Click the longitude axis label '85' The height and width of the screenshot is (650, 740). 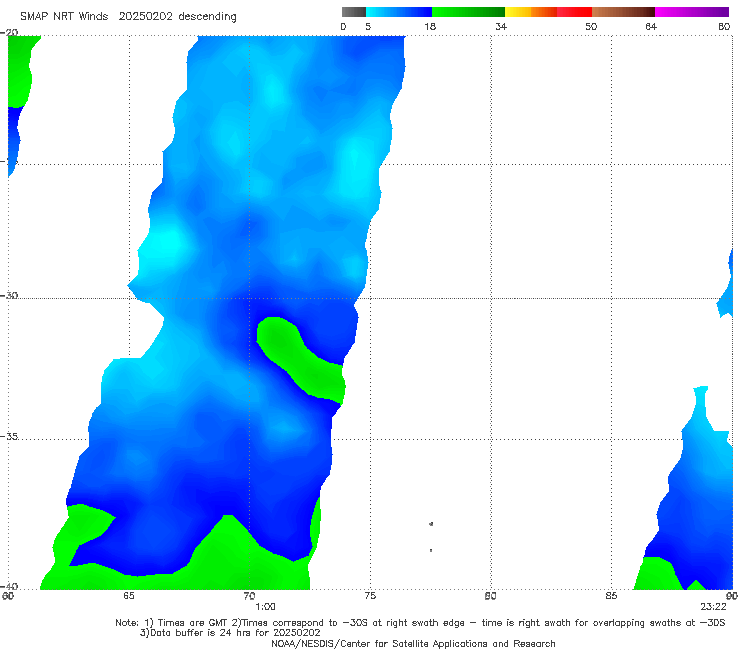coord(611,596)
